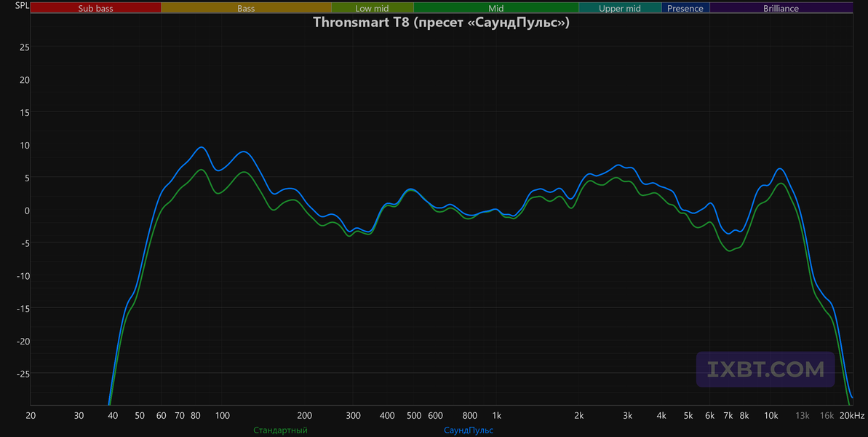Select the Presence band label
Viewport: 868px width, 437px height.
coord(685,8)
